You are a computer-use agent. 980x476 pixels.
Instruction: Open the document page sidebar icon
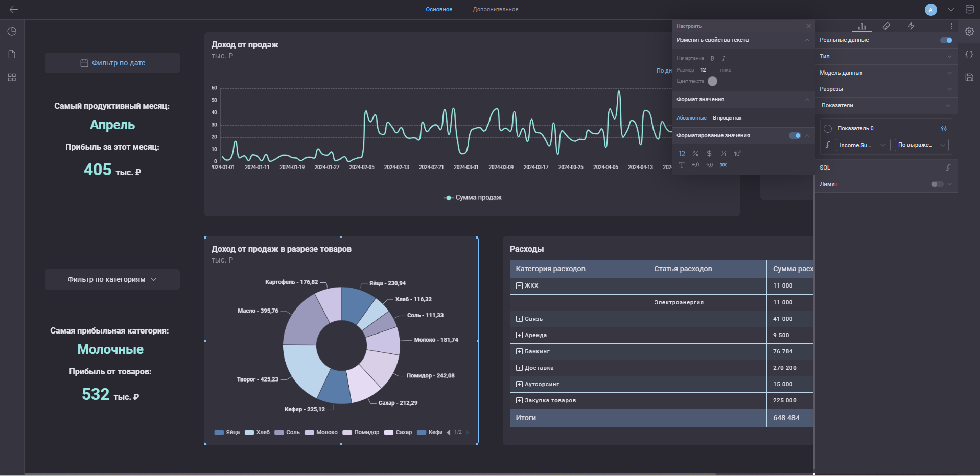click(12, 54)
